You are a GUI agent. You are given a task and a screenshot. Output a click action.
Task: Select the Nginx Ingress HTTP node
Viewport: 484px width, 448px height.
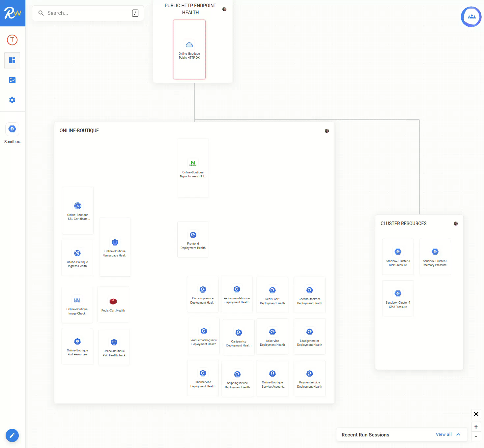tap(193, 168)
